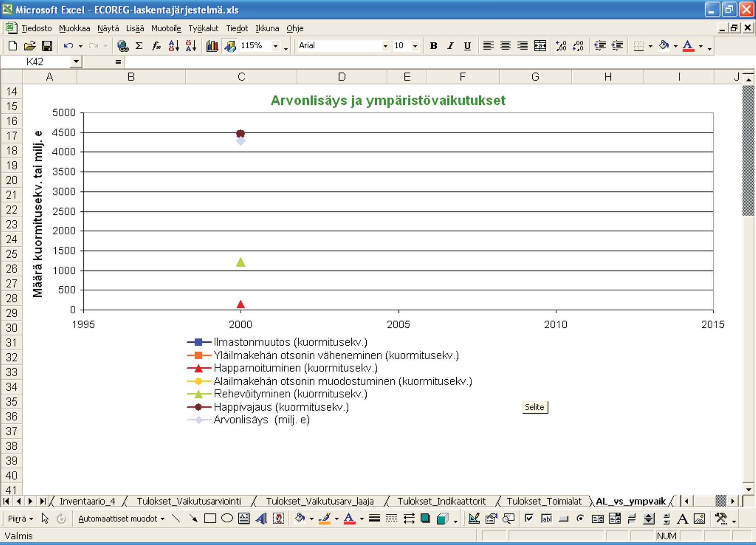Select row 20 header
Screen dimensions: 756x545
pyautogui.click(x=12, y=180)
